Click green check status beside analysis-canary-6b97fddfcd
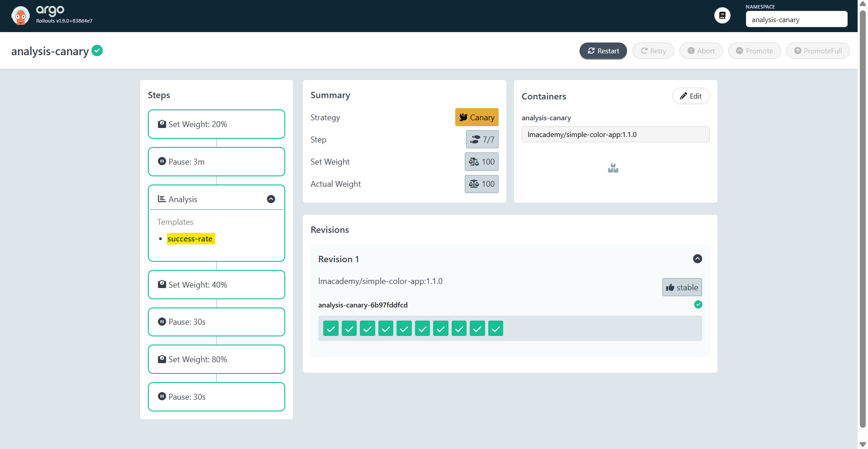 point(698,304)
